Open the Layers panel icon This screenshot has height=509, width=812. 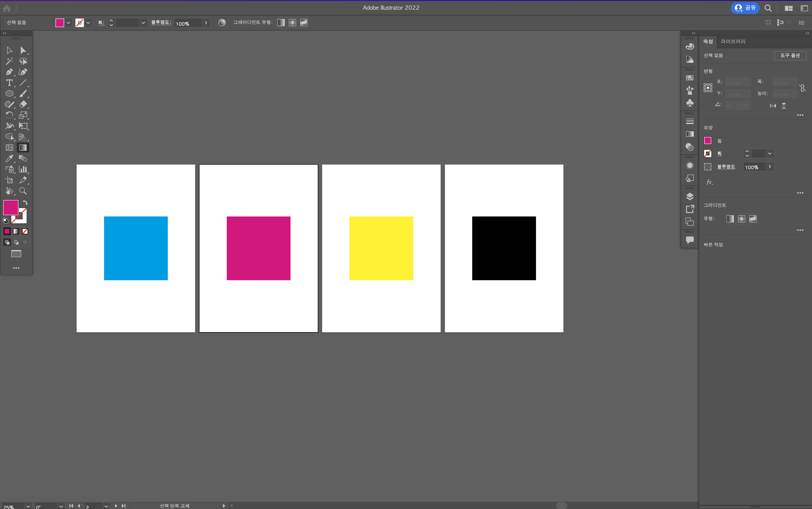(689, 196)
